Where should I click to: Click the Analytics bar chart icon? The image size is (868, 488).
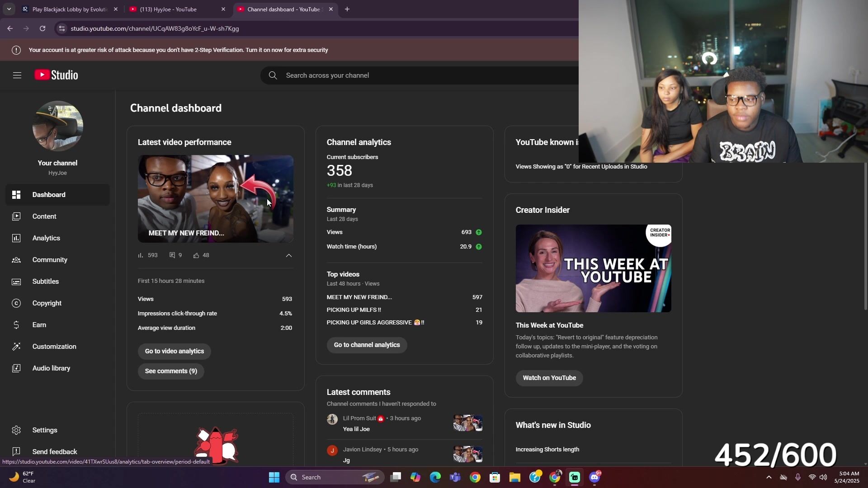(x=16, y=238)
